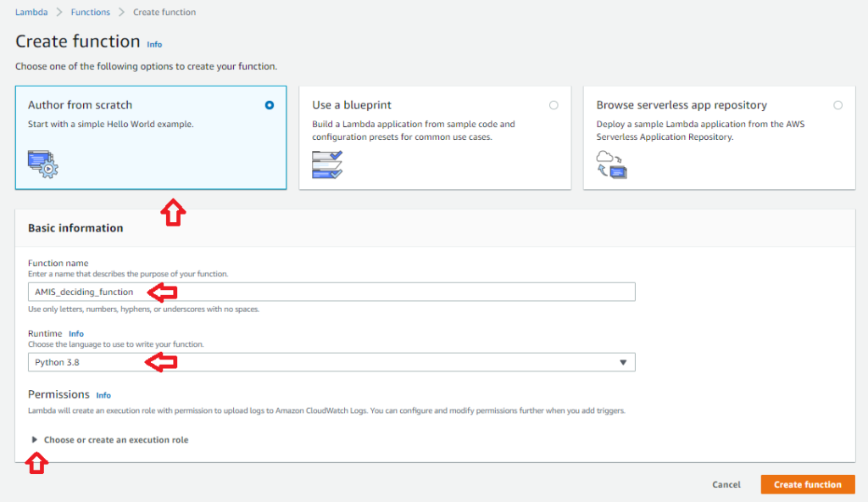Select the Use a blueprint radio button
Viewport: 868px width, 502px height.
[x=554, y=105]
